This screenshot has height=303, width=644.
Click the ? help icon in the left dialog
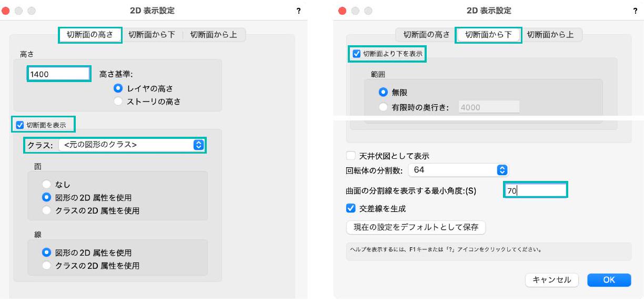[299, 11]
